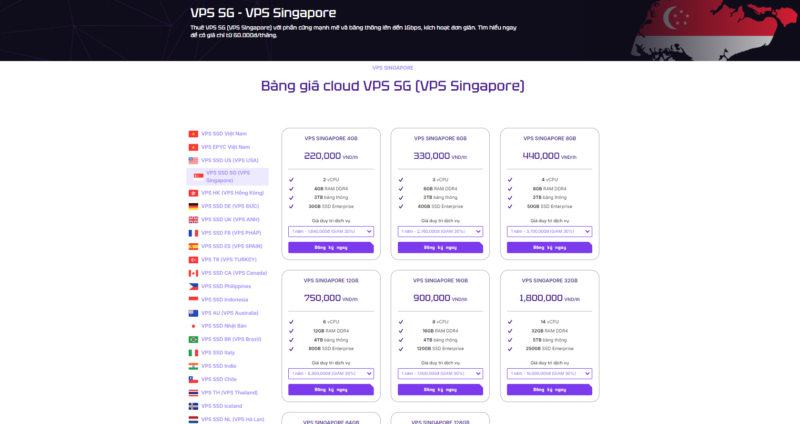The image size is (800, 424).
Task: Open VPS SSD Việt Nam link
Action: pos(223,134)
